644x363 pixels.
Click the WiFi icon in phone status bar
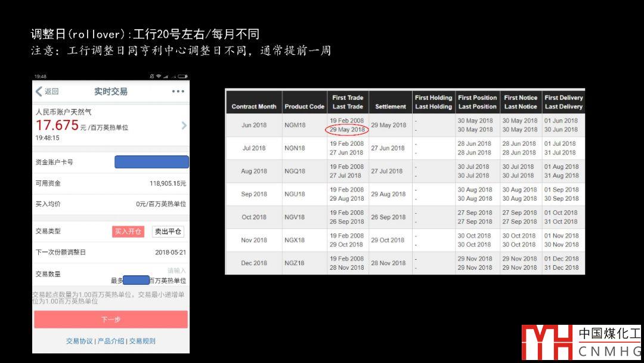(159, 76)
